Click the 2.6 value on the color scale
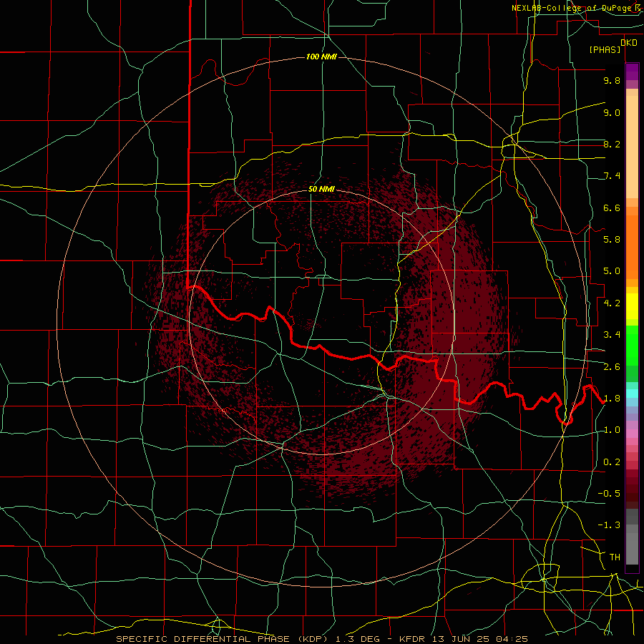The image size is (644, 644). [x=612, y=367]
